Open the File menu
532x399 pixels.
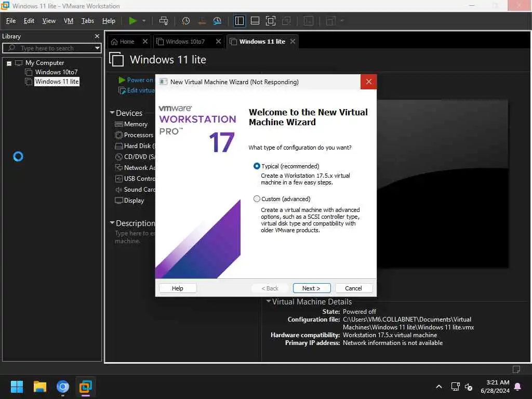tap(11, 21)
